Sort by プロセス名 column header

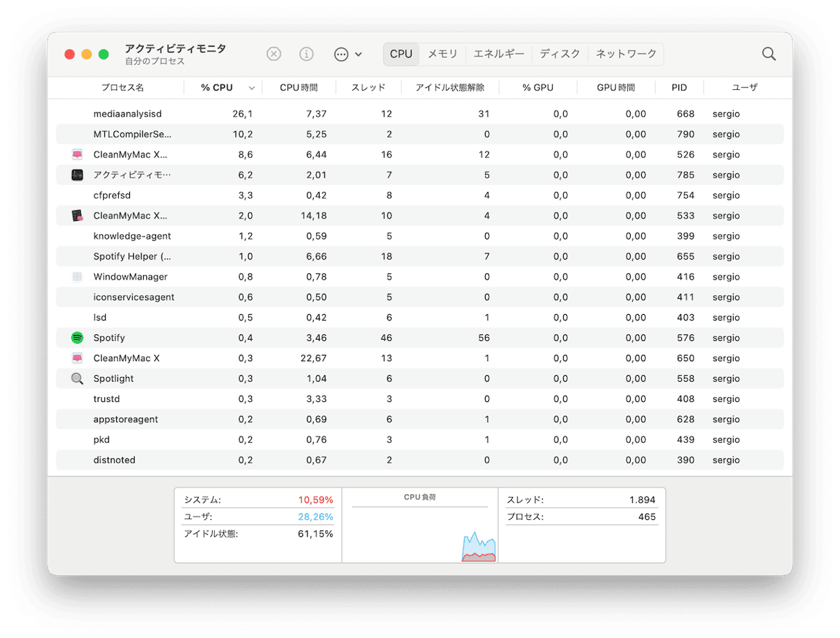tap(122, 88)
